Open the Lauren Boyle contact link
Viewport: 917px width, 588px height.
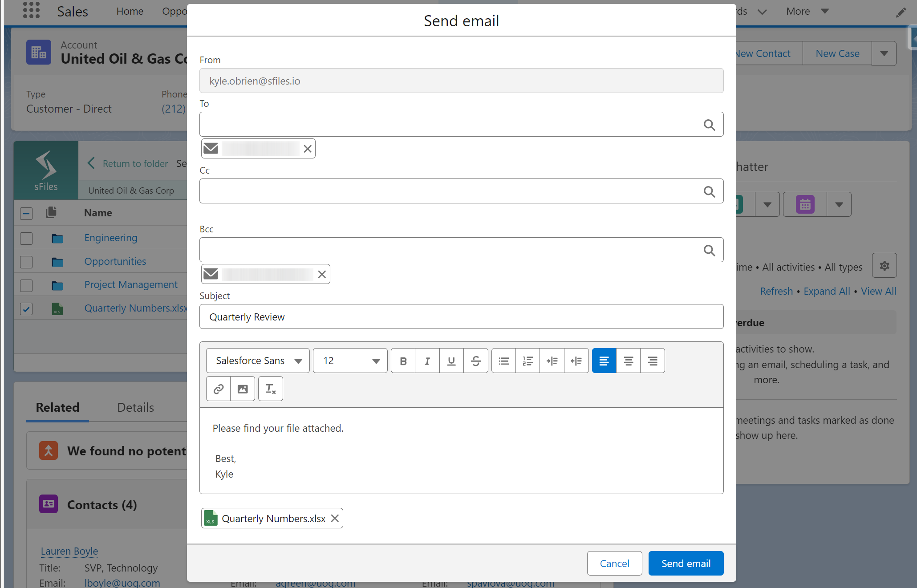click(69, 551)
